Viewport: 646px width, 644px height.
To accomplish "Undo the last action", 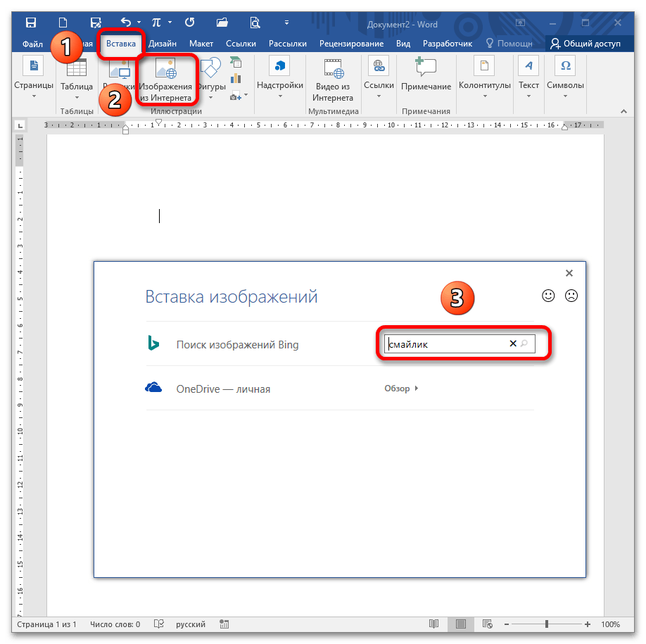I will click(x=126, y=23).
